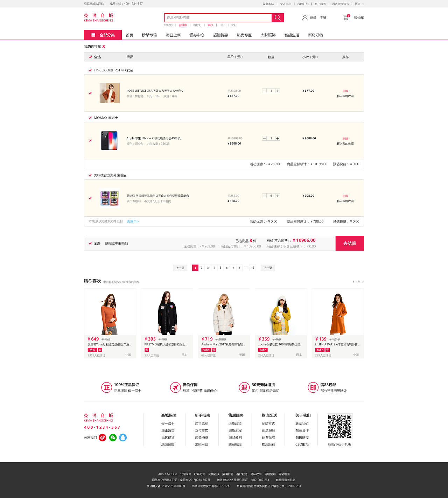This screenshot has width=448, height=498.
Task: Decrease quantity for KOBE LETTUCE coat
Action: (x=264, y=91)
